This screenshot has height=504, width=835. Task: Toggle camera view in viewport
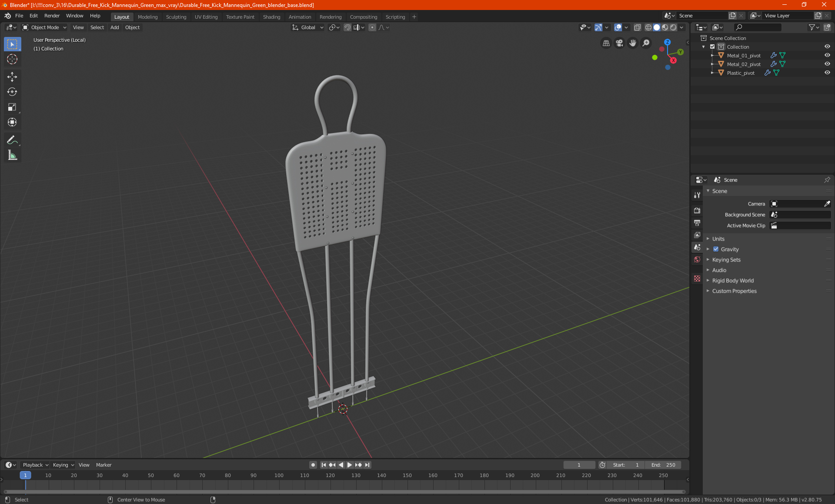coord(619,43)
